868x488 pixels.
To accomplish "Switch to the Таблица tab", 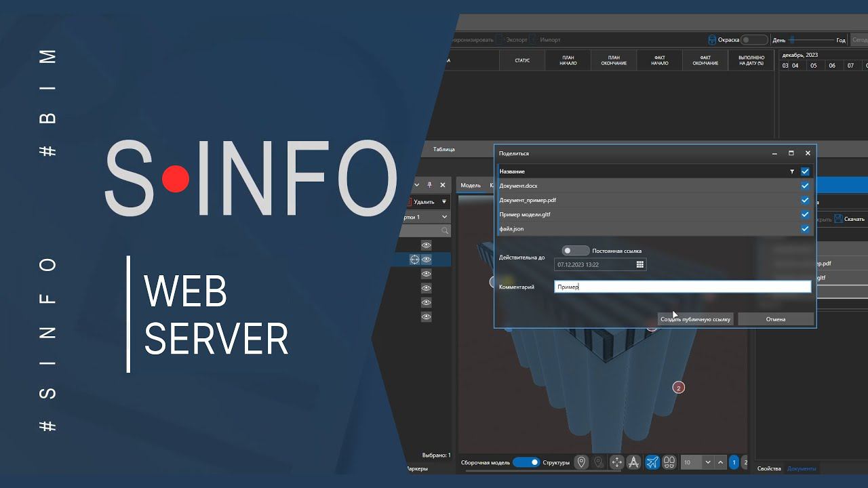I will (444, 149).
